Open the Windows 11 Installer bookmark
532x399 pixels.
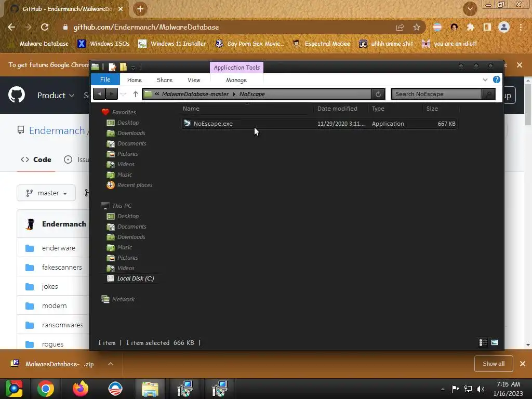coord(172,44)
